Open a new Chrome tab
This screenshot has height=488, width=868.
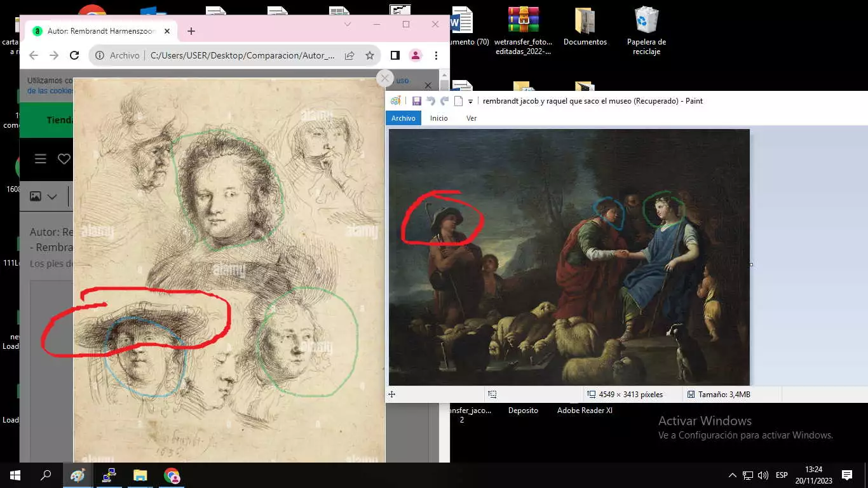pyautogui.click(x=191, y=31)
